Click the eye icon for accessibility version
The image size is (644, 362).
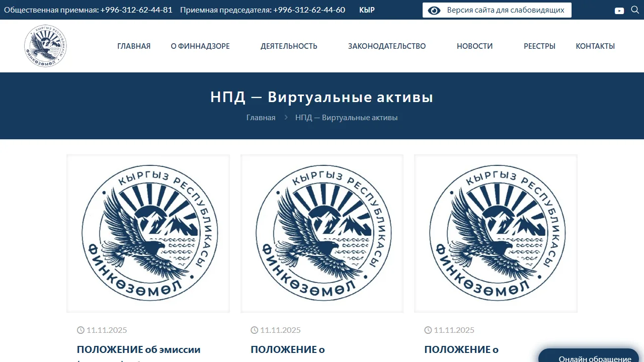[434, 10]
